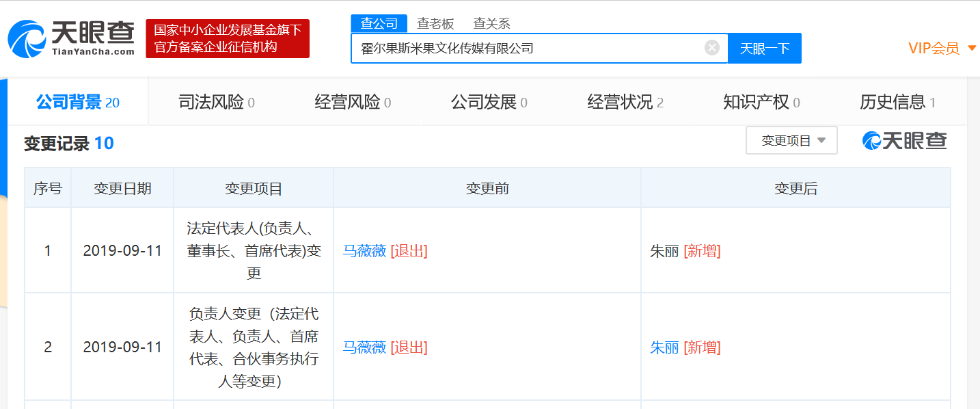Click the 变更项目 column header
The height and width of the screenshot is (409, 980).
tap(254, 189)
